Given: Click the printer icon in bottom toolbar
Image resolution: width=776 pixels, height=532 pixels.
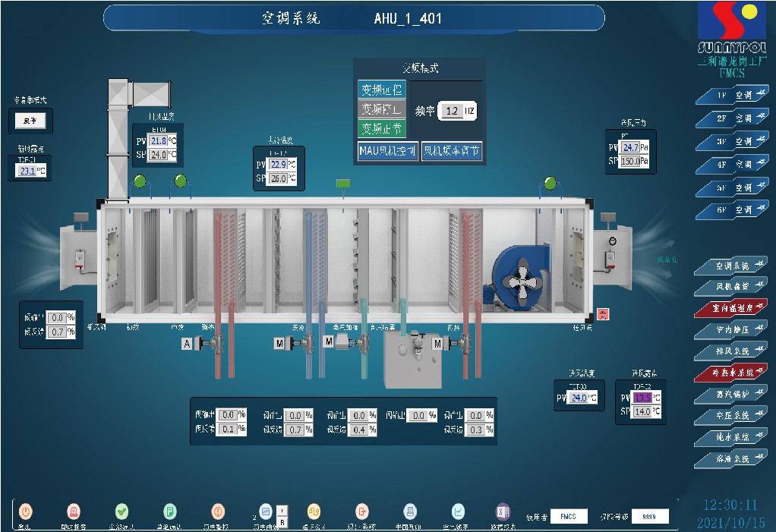Looking at the screenshot, I should [x=409, y=512].
